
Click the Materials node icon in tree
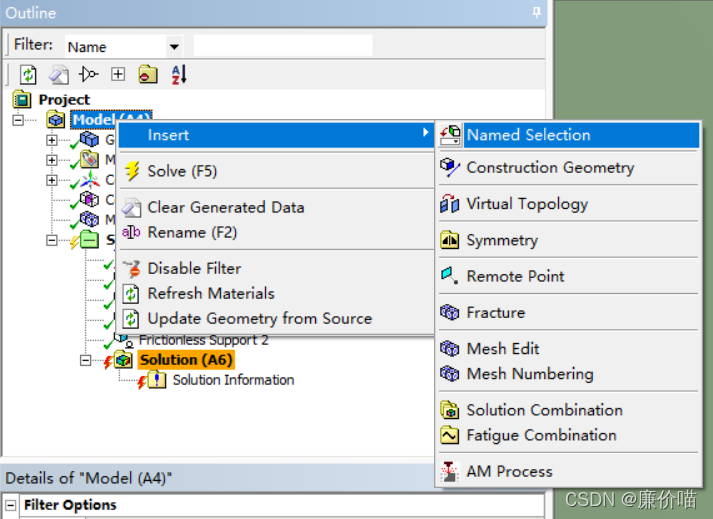point(90,159)
